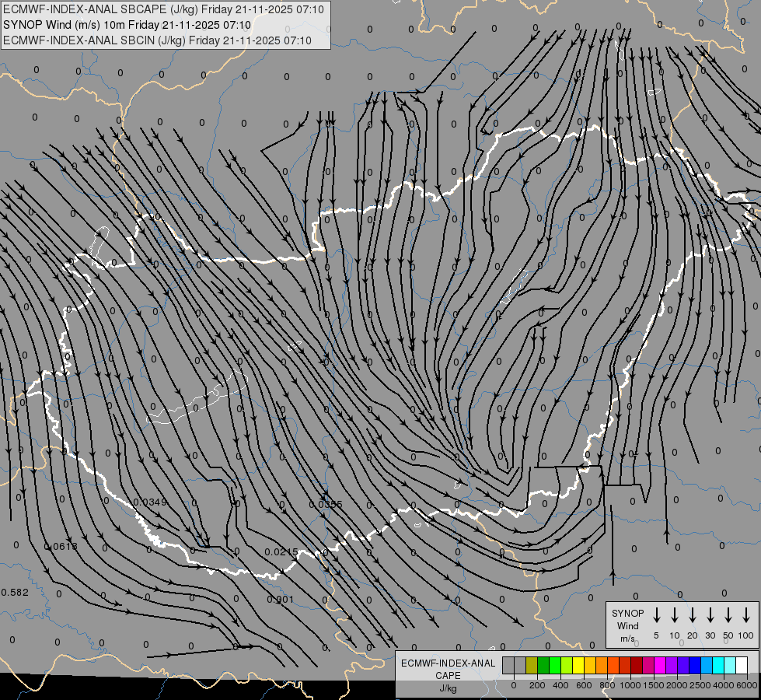
Task: Select the dark red CAPE swatch after 1000
Action: tap(637, 665)
